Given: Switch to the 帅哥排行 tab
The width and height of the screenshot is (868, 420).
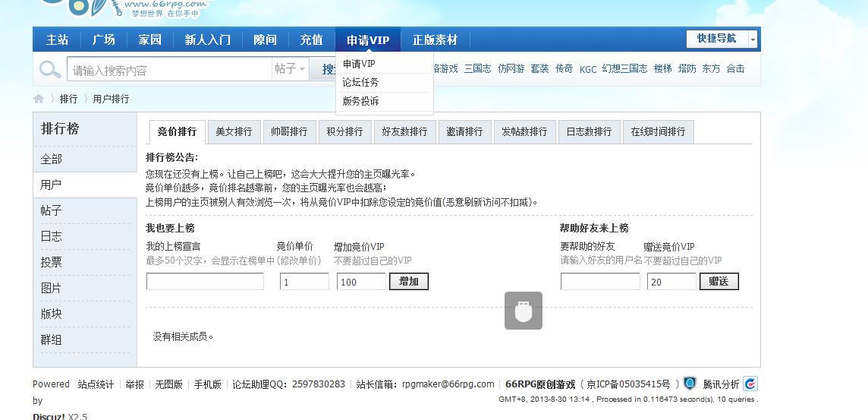Looking at the screenshot, I should [289, 132].
